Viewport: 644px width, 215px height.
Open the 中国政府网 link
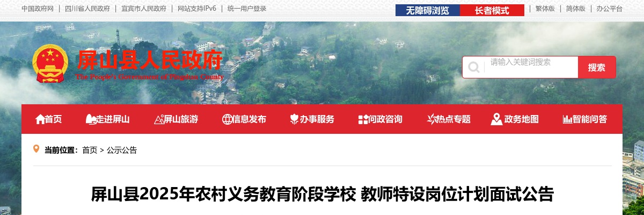(x=38, y=9)
